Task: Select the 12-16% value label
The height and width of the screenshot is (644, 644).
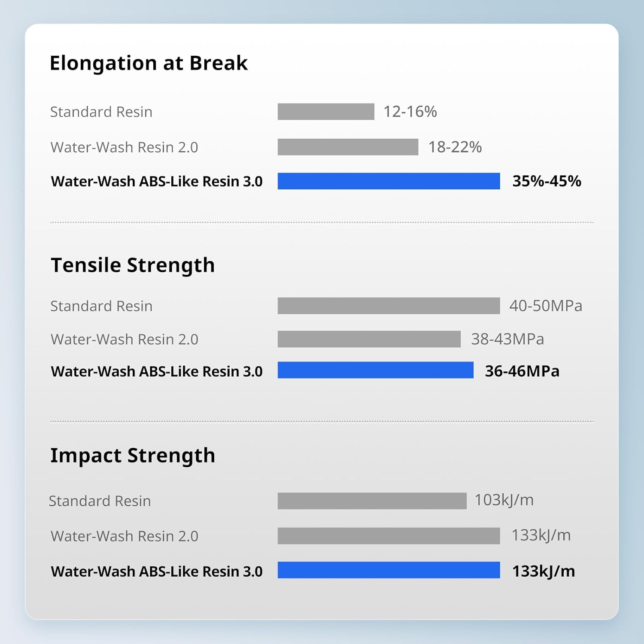Action: 410,112
